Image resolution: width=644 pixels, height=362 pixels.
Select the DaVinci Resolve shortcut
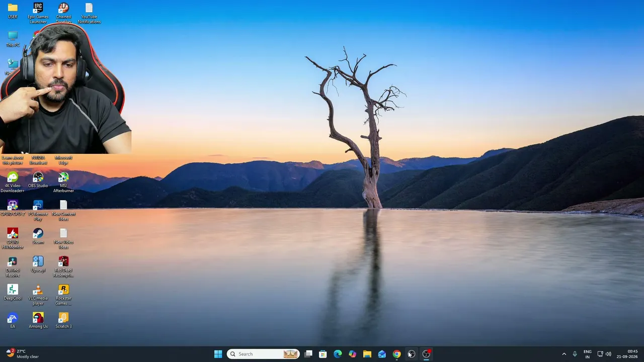13,266
